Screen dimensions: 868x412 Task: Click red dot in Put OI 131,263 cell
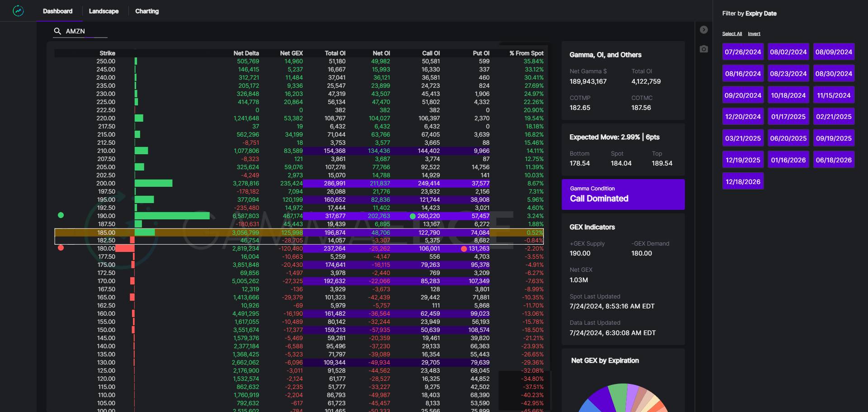pyautogui.click(x=464, y=249)
